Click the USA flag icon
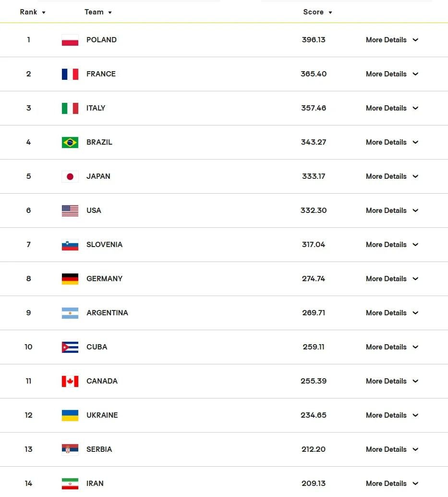448x497 pixels. click(70, 211)
